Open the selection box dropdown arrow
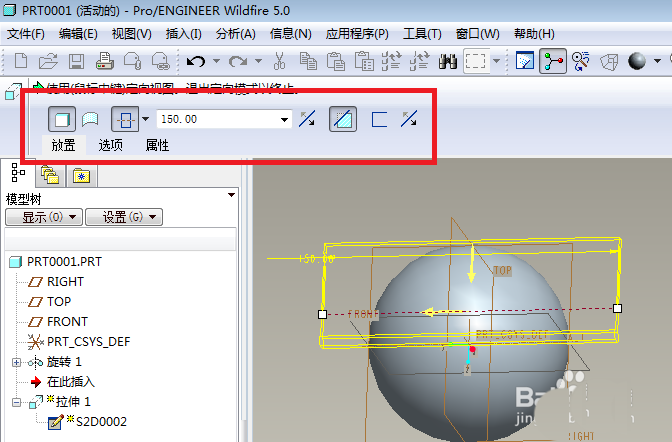The image size is (672, 442). point(496,61)
